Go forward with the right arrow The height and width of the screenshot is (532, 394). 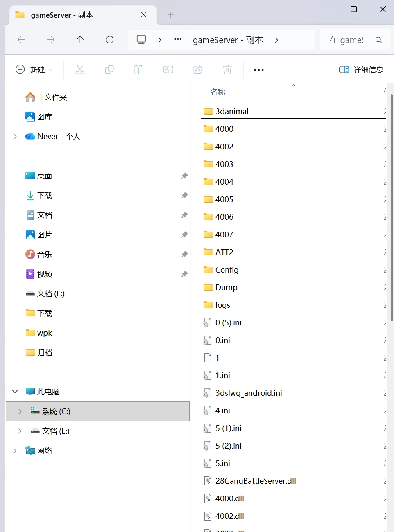coord(51,40)
